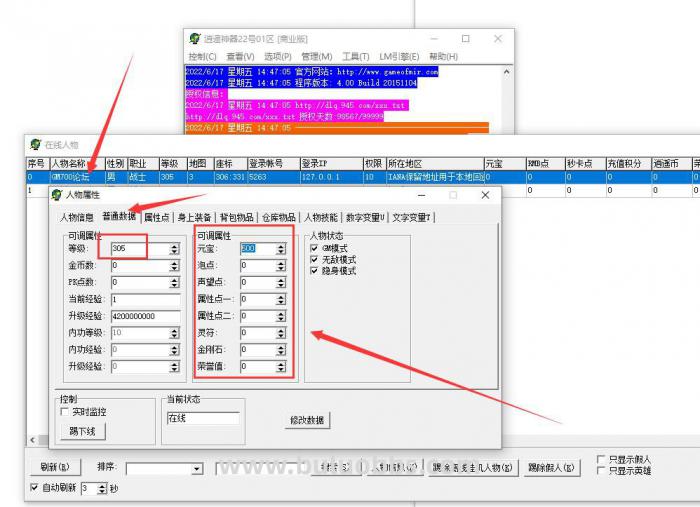The height and width of the screenshot is (507, 700).
Task: Open the 管理(M) menu
Action: tap(316, 57)
